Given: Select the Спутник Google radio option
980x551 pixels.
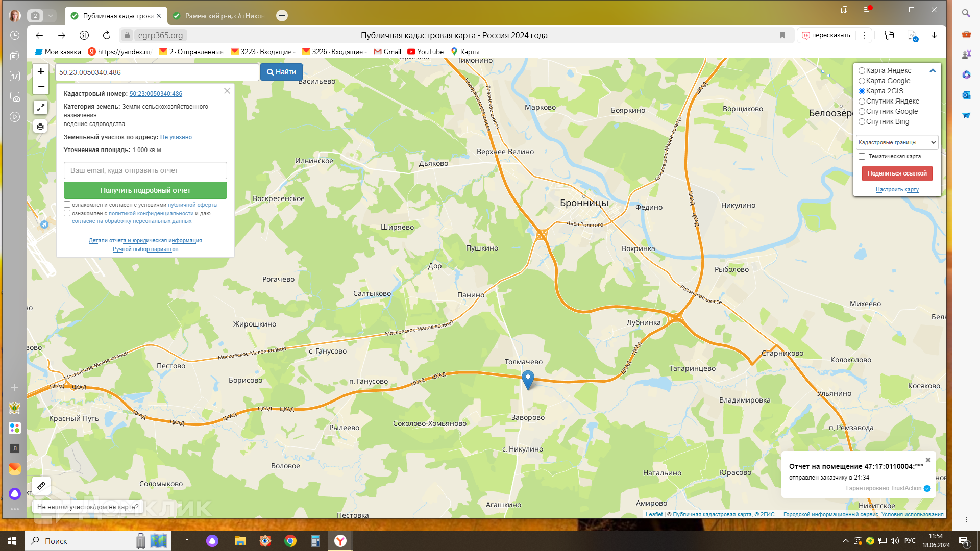Looking at the screenshot, I should click(862, 111).
